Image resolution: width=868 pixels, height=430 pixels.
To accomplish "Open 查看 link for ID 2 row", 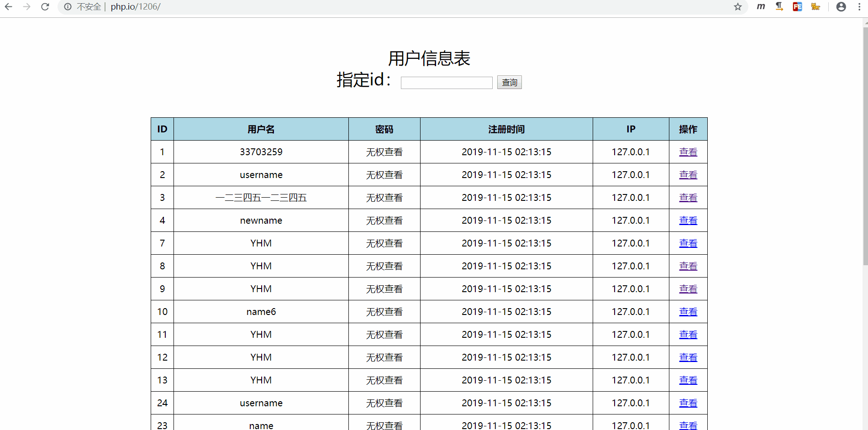I will tap(688, 175).
